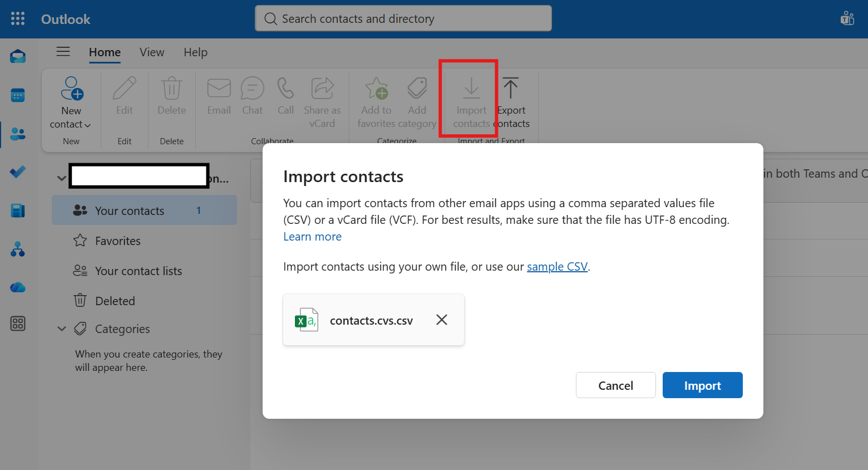Collapse the Categories section chevron
The height and width of the screenshot is (470, 868).
click(x=62, y=329)
